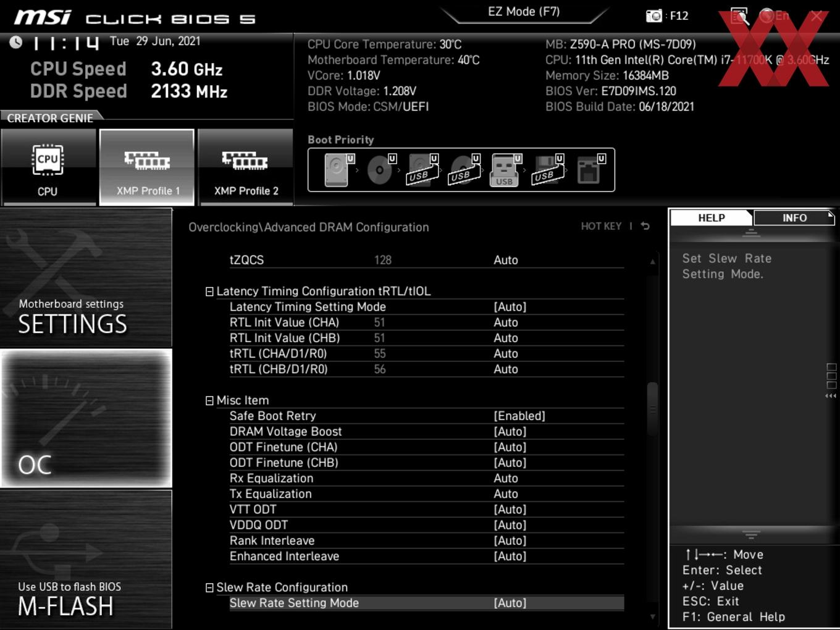Collapse Latency Timing Configuration tRTL/tIOL section
Screen dimensions: 840x630
point(209,292)
